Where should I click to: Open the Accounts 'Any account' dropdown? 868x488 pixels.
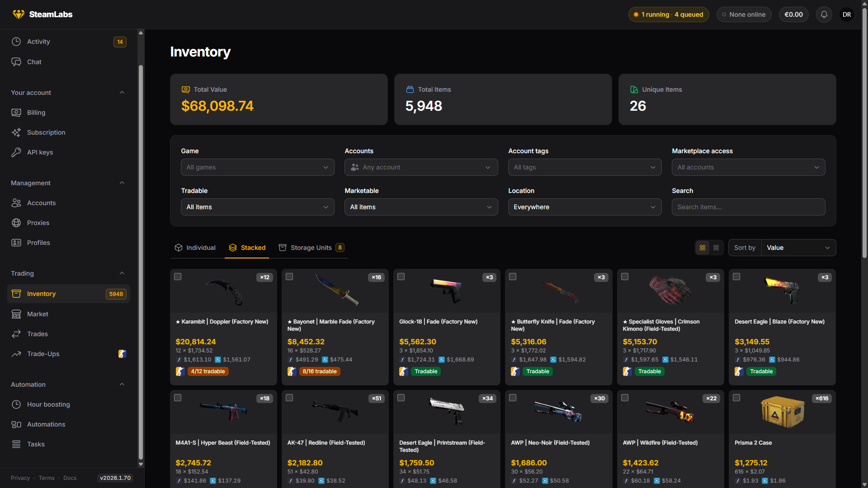click(x=421, y=167)
